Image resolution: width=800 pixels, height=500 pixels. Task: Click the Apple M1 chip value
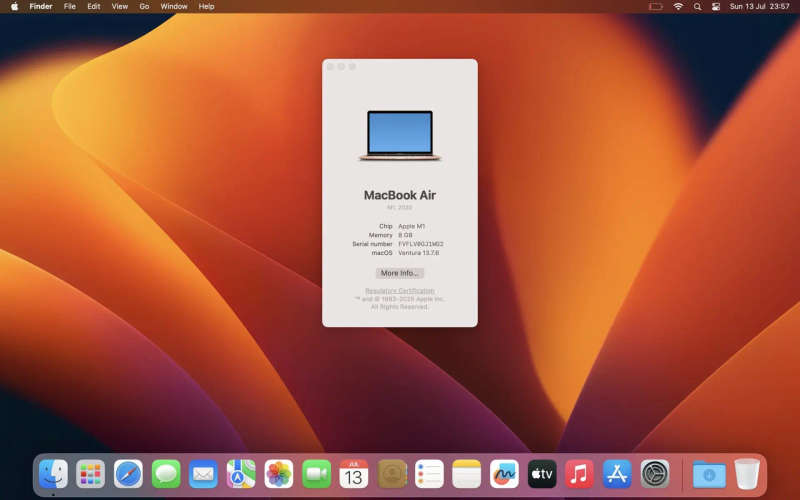(412, 227)
